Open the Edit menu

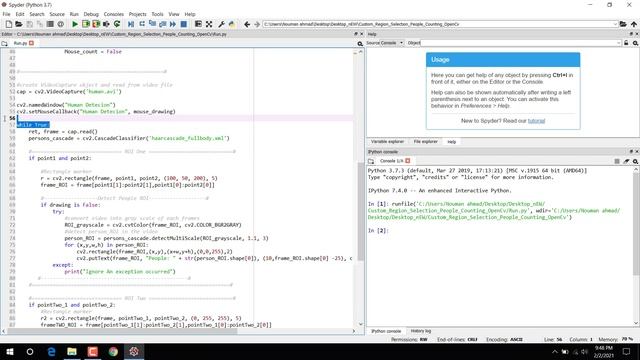[x=20, y=14]
